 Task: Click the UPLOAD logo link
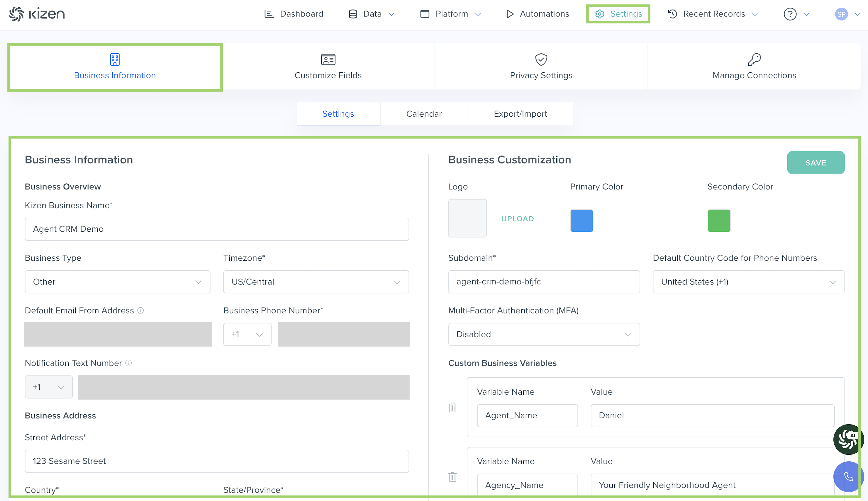click(x=517, y=219)
